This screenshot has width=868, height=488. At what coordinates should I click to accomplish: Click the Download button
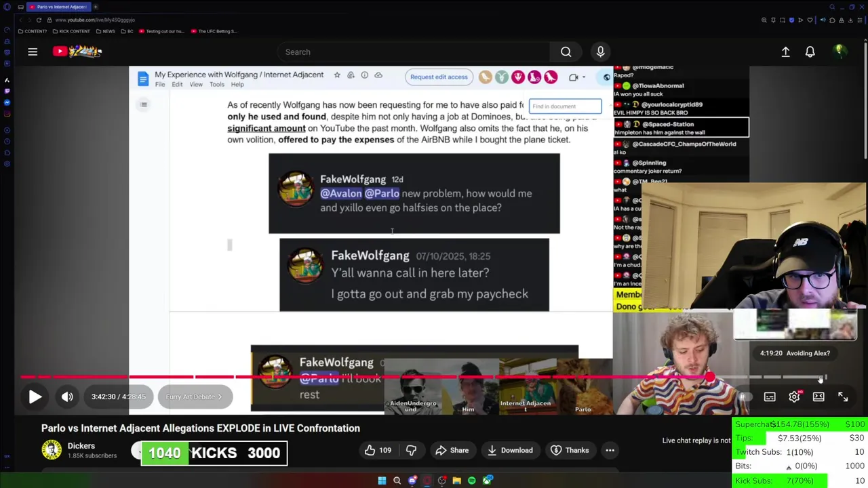click(509, 450)
